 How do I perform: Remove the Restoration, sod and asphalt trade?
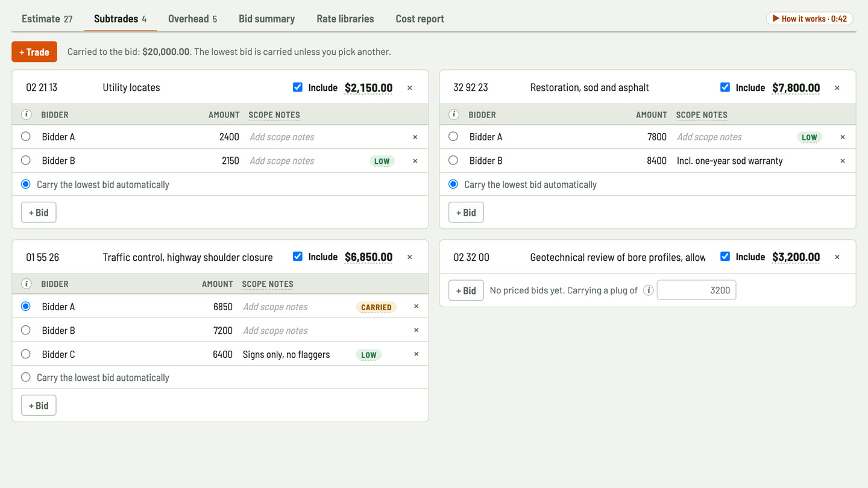point(837,88)
